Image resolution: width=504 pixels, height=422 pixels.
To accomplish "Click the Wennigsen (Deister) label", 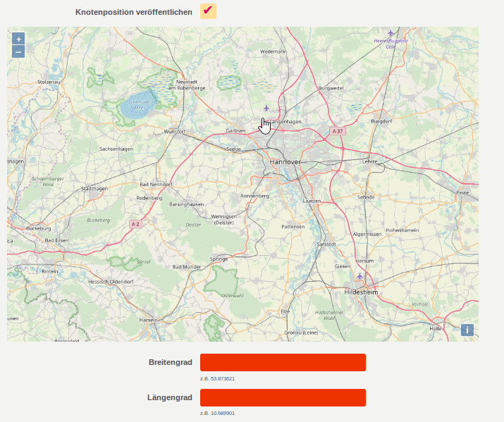I will tap(224, 219).
